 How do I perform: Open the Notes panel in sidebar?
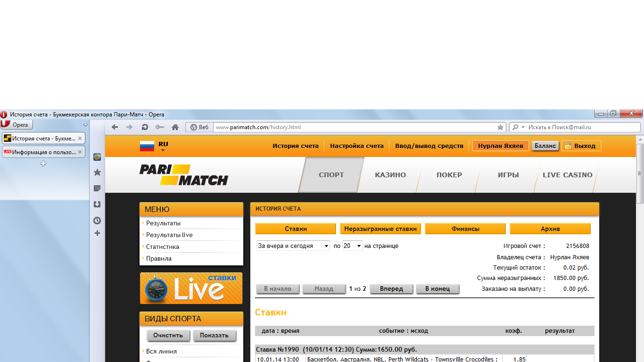pyautogui.click(x=97, y=189)
